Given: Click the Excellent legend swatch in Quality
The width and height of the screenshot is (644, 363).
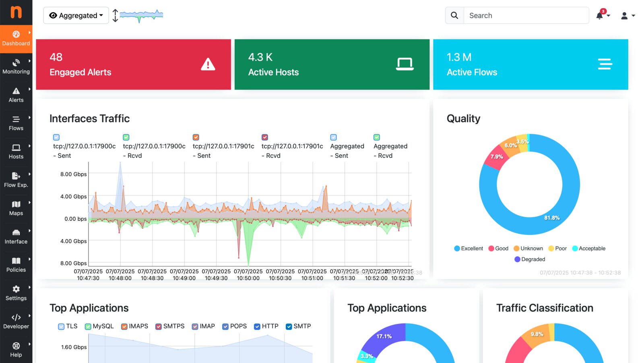Looking at the screenshot, I should coord(457,249).
